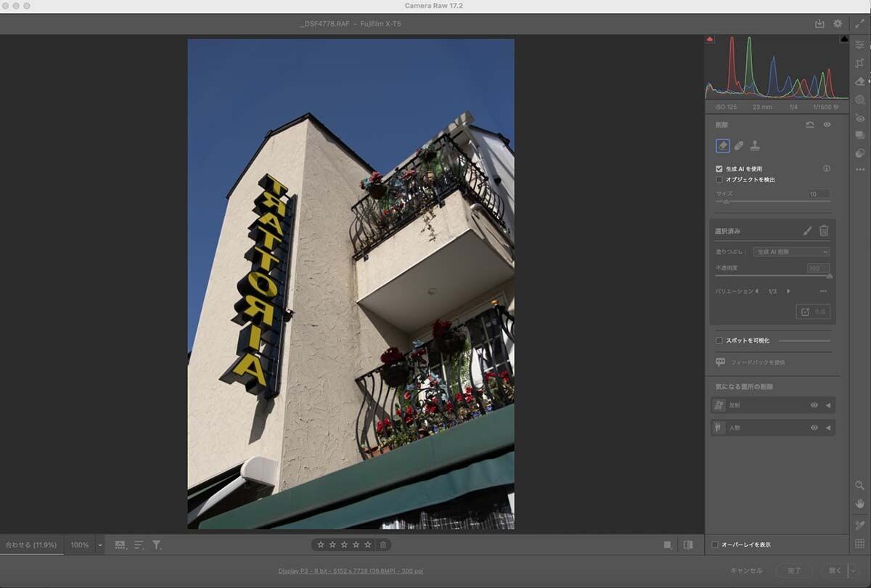Screen dimensions: 871x588
Task: Click the 100% zoom level button
Action: pyautogui.click(x=80, y=544)
